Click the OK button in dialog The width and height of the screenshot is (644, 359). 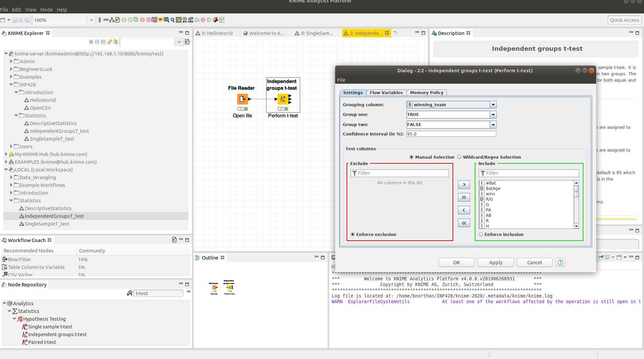point(457,262)
